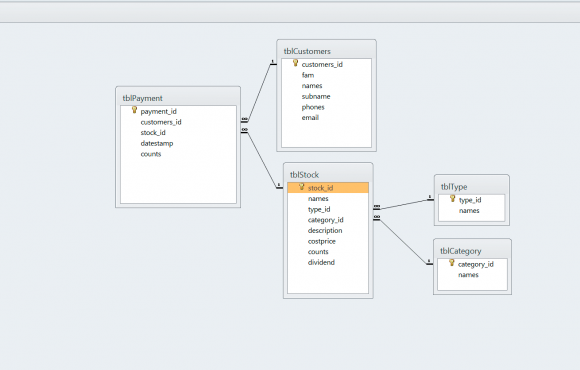Select the key icon next to stock_id in tblStock
Screen dimensions: 580x370
(x=301, y=186)
